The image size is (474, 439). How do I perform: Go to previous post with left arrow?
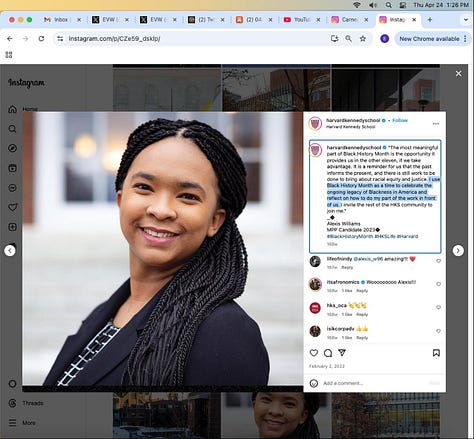pos(10,250)
